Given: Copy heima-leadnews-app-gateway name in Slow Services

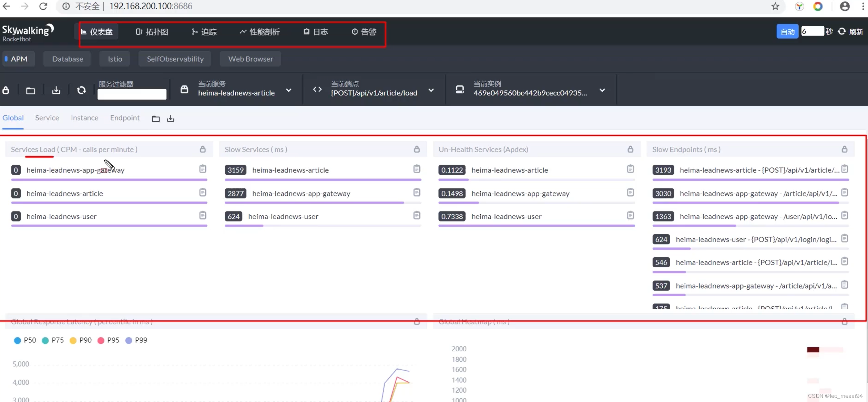Looking at the screenshot, I should pyautogui.click(x=417, y=192).
